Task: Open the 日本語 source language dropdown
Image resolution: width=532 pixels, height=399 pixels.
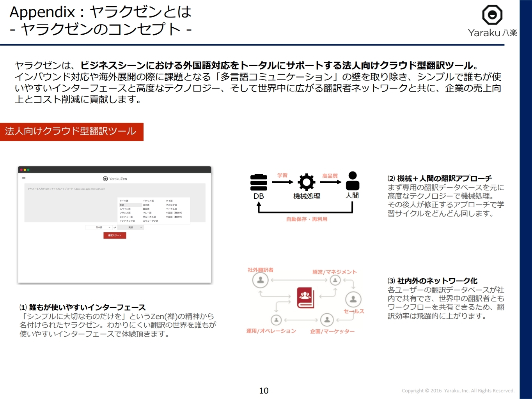Action: [99, 228]
